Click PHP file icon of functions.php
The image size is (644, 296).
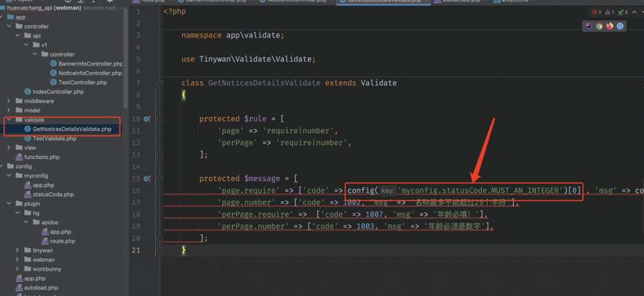coord(19,157)
